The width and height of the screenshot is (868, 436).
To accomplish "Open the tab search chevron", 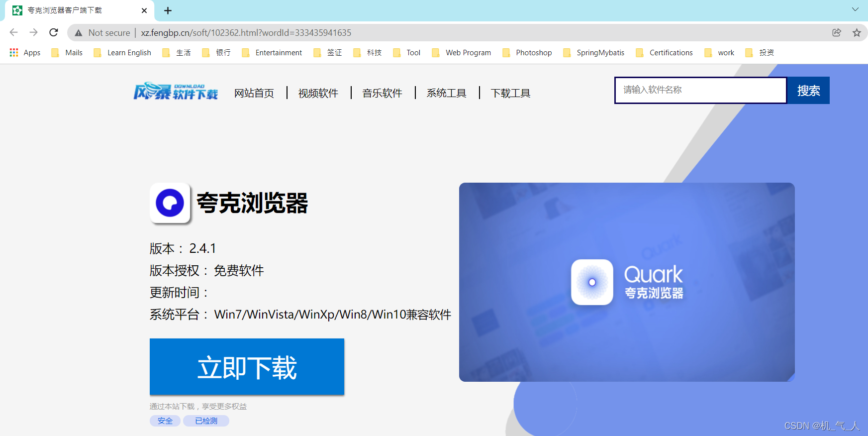I will (x=855, y=9).
